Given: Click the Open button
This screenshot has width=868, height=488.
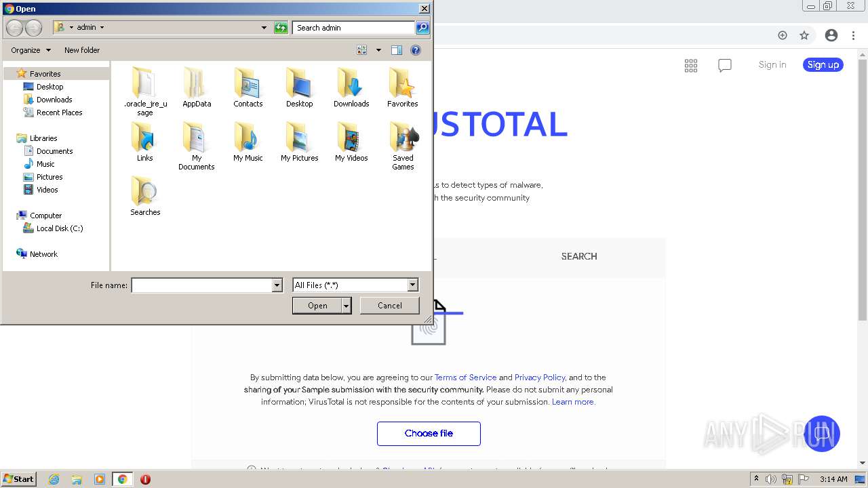Looking at the screenshot, I should (x=317, y=306).
